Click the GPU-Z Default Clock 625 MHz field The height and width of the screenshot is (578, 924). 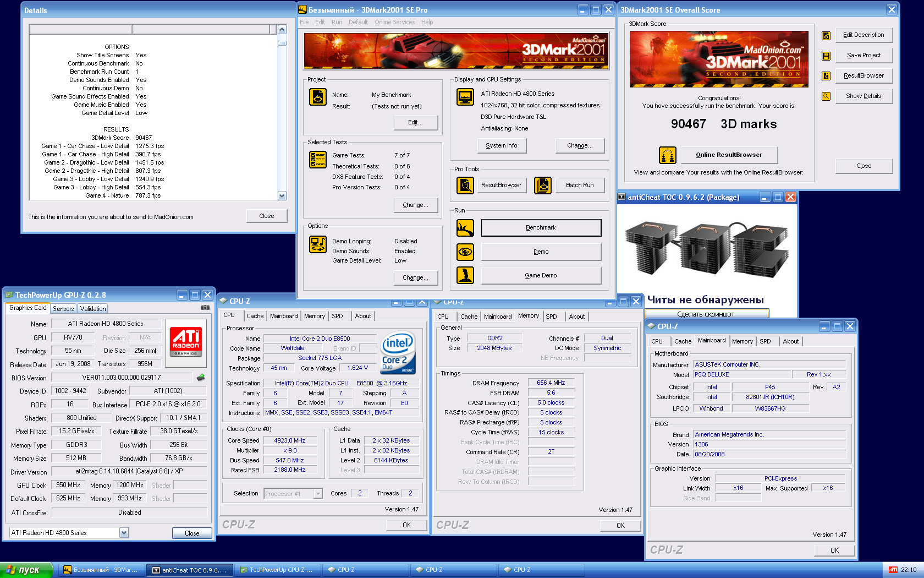click(68, 498)
